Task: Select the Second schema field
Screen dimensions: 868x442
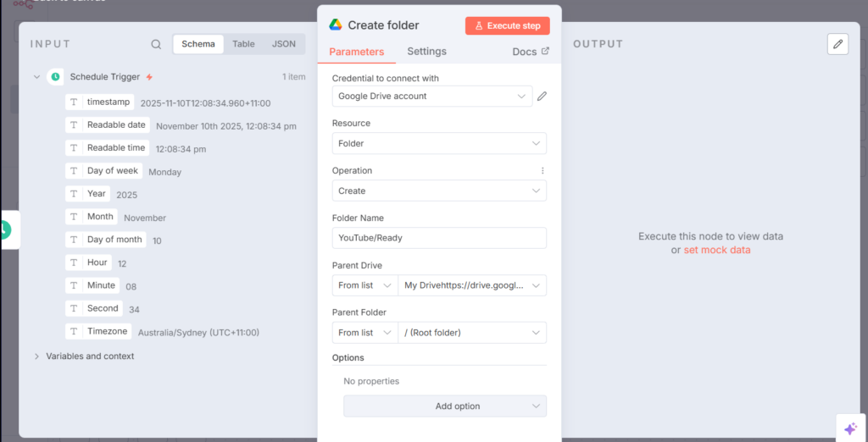Action: click(x=94, y=308)
